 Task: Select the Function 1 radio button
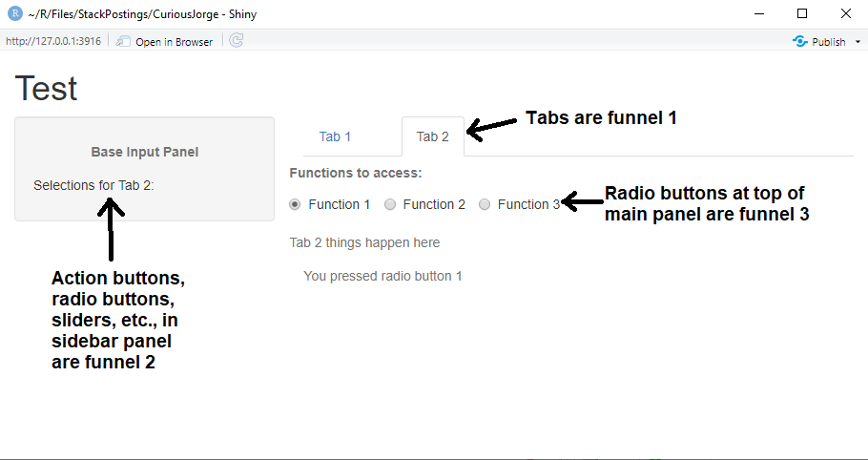pos(295,205)
